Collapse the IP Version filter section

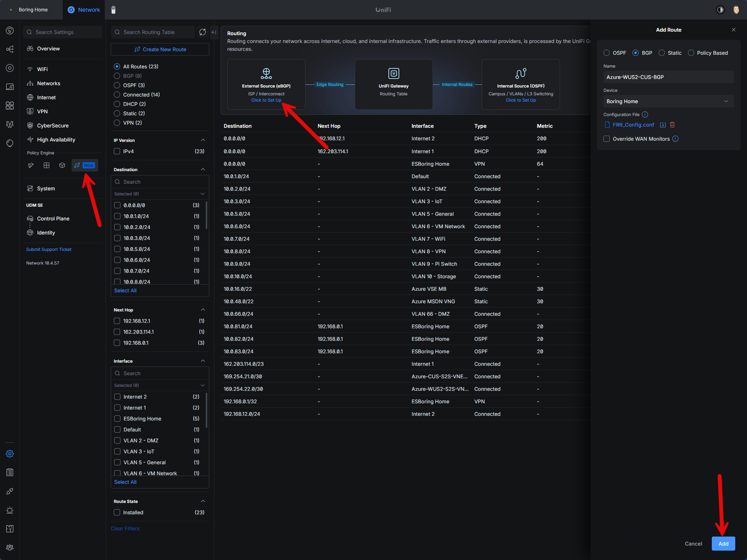click(203, 140)
